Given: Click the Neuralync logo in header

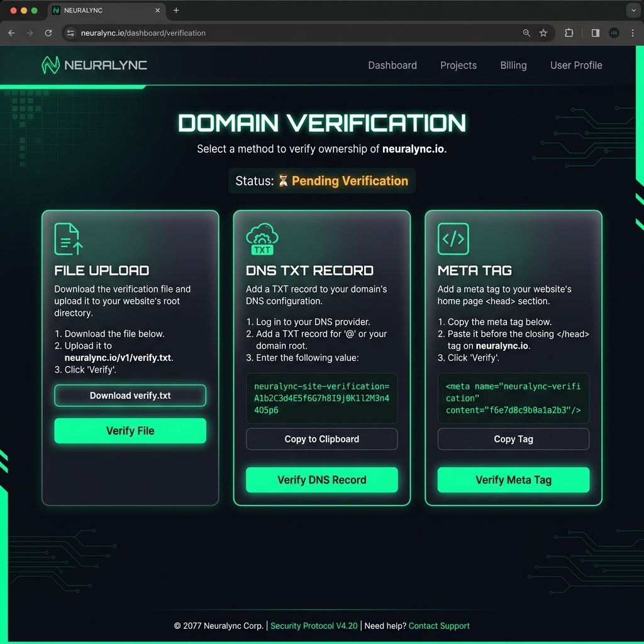Looking at the screenshot, I should (x=94, y=65).
